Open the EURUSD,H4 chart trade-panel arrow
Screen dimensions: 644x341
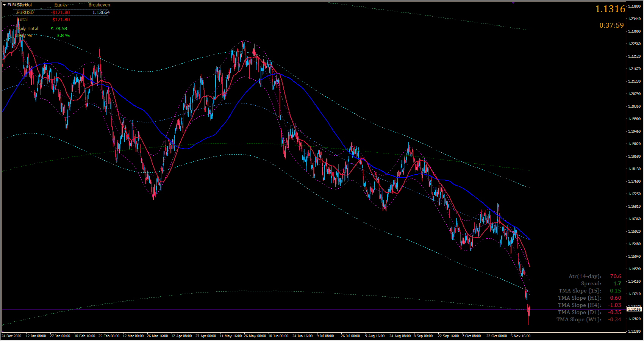tap(4, 5)
